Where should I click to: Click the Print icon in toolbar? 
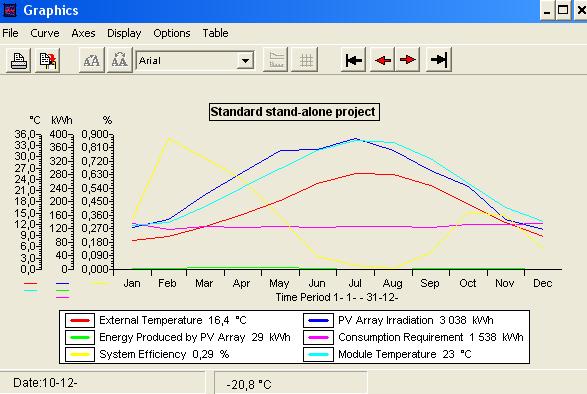tap(18, 60)
